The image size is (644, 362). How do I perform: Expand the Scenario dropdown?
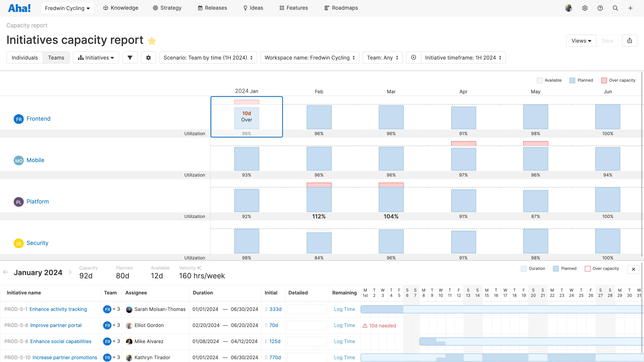(208, 58)
